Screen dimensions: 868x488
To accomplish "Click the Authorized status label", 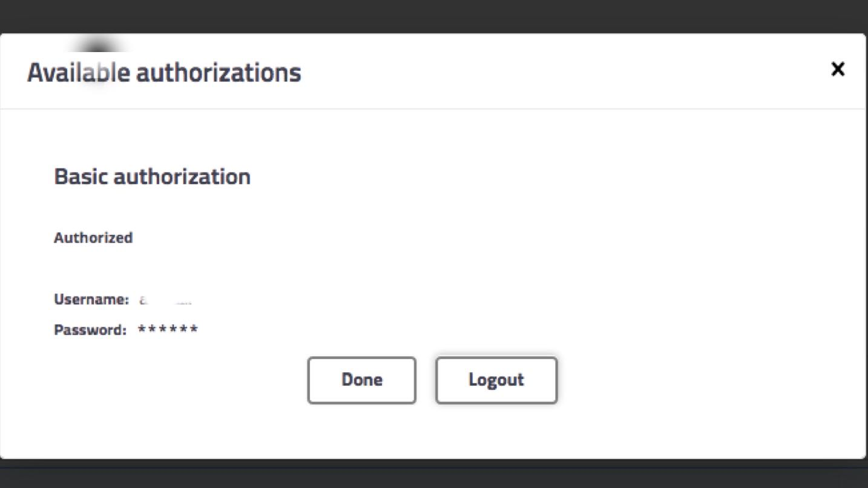I will pos(93,238).
